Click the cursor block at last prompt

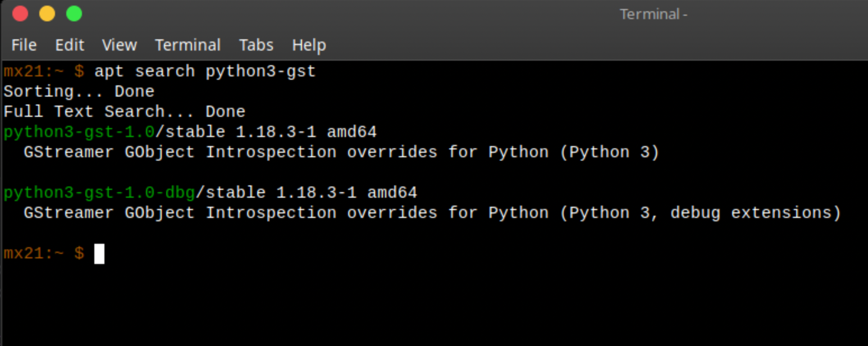click(x=99, y=254)
